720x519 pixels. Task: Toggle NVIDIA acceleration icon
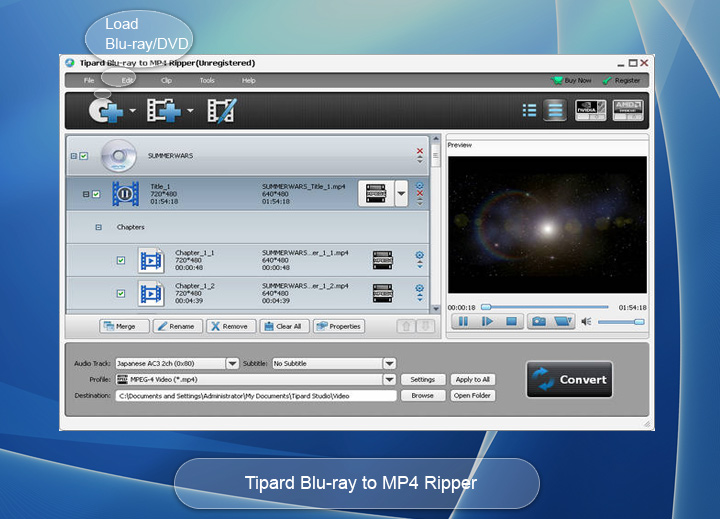point(591,111)
